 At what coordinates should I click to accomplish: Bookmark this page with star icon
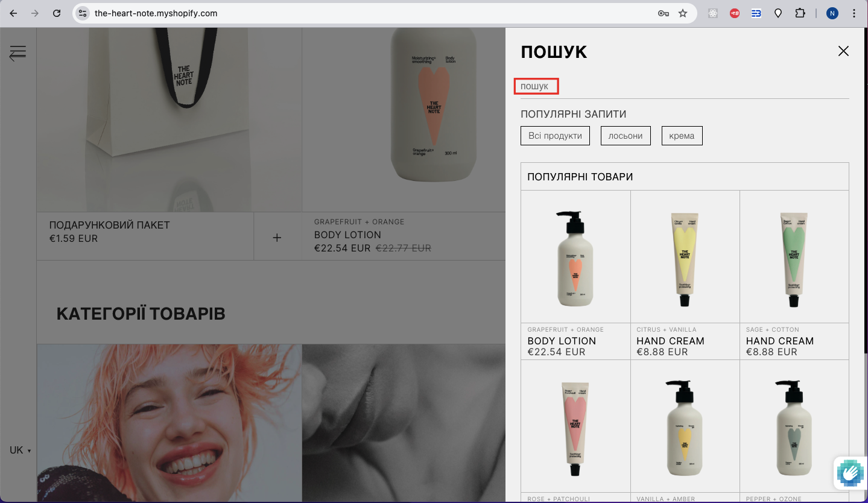(683, 13)
